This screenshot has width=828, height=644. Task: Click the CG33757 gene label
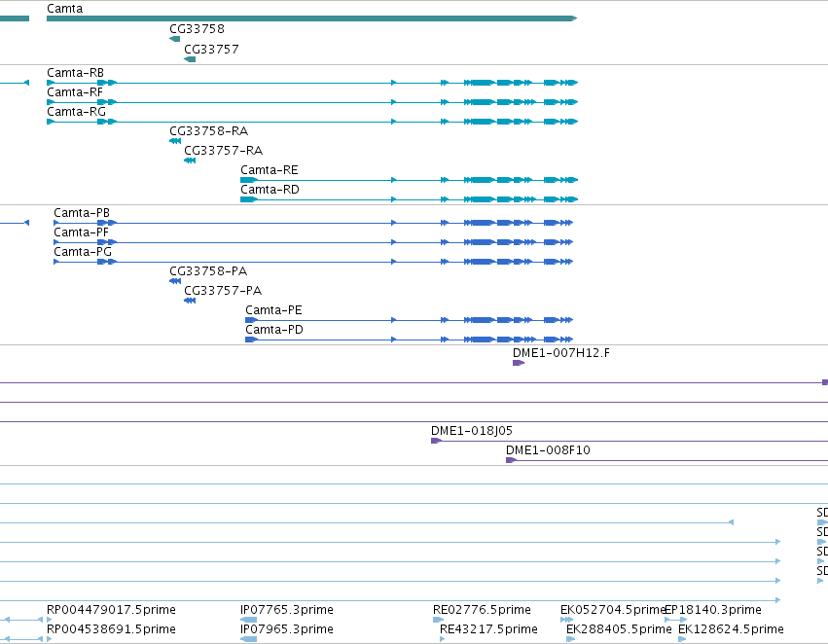pos(211,49)
